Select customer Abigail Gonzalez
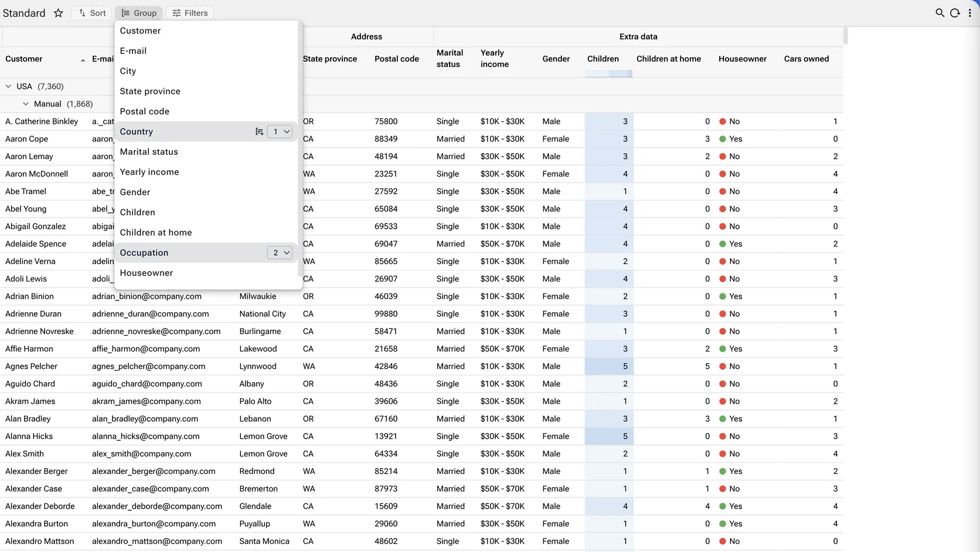This screenshot has height=552, width=980. tap(35, 226)
